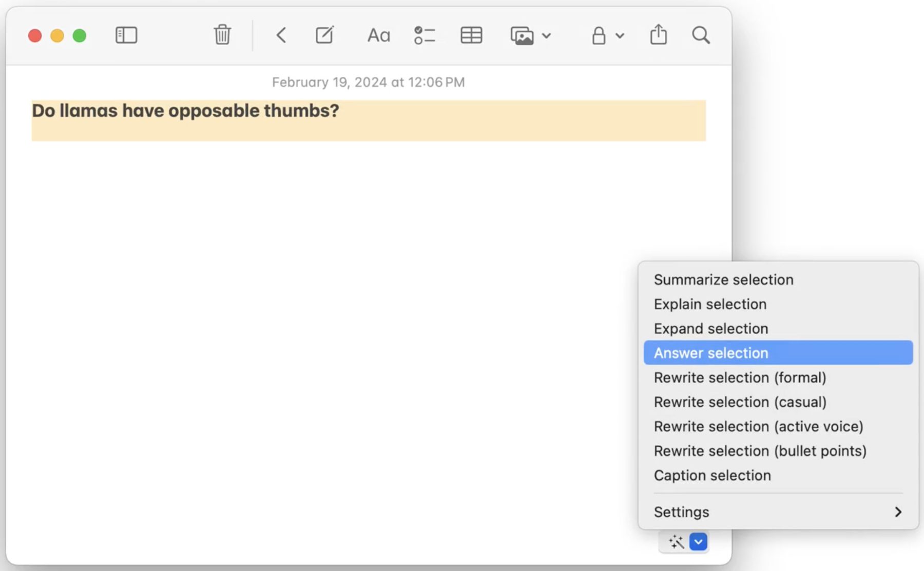
Task: Select Summarize selection menu item
Action: click(723, 280)
